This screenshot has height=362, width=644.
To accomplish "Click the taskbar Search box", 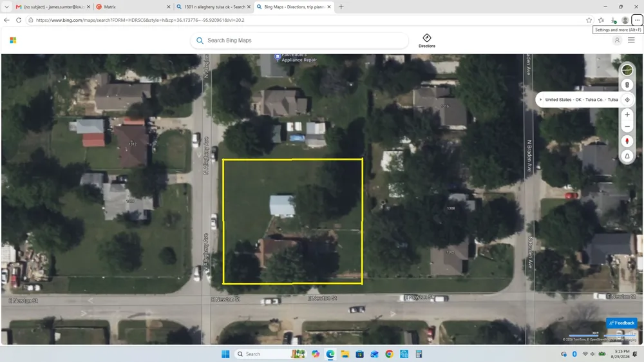I will (271, 354).
